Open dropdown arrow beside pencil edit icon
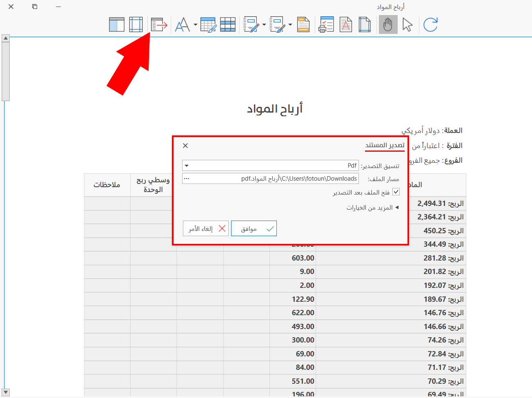The width and height of the screenshot is (532, 398). coord(264,25)
